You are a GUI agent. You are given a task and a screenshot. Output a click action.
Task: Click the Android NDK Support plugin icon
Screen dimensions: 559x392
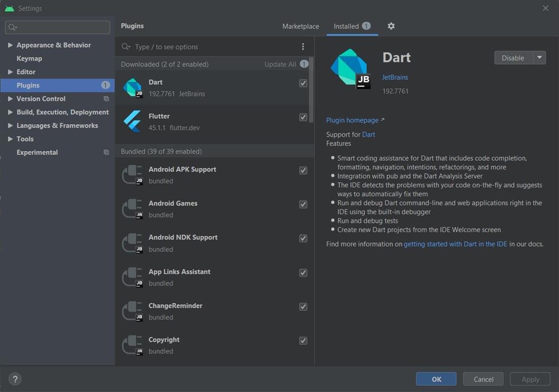tap(132, 243)
